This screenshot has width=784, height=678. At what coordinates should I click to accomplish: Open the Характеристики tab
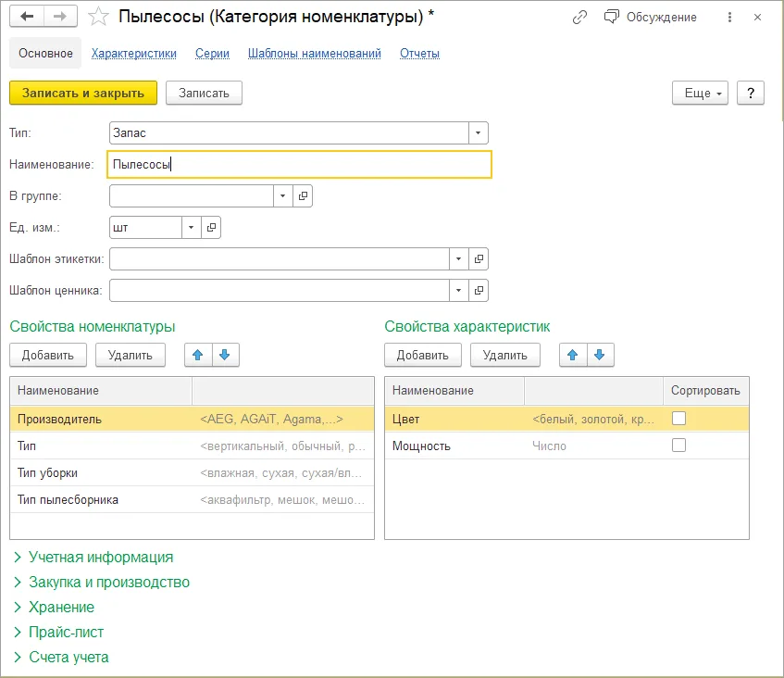pyautogui.click(x=134, y=53)
